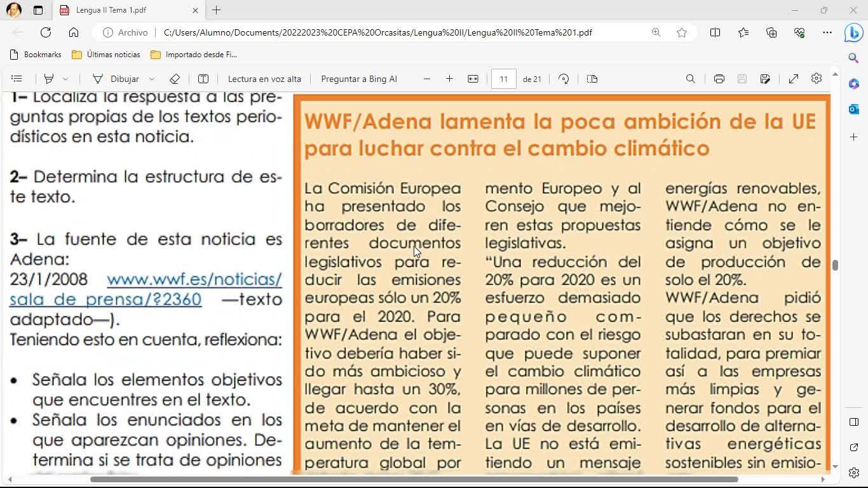Open the sala_de_prensa/?2360 link
The height and width of the screenshot is (488, 868).
coord(105,299)
